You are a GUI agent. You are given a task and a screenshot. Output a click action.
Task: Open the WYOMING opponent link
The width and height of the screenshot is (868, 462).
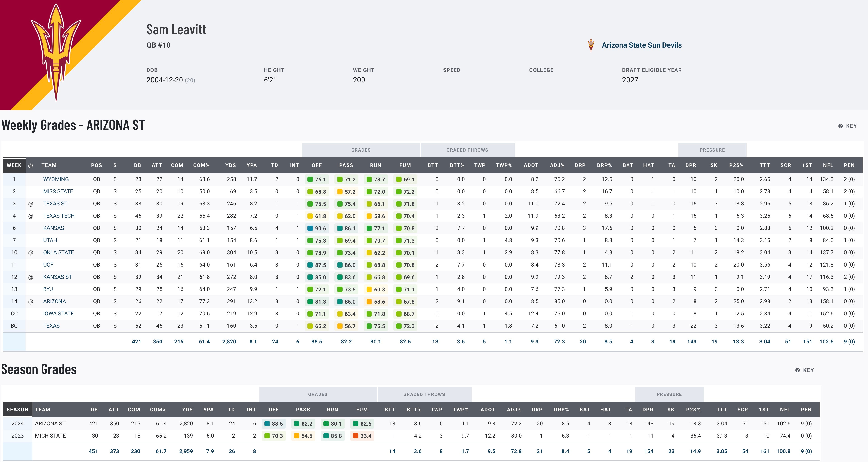click(x=56, y=179)
